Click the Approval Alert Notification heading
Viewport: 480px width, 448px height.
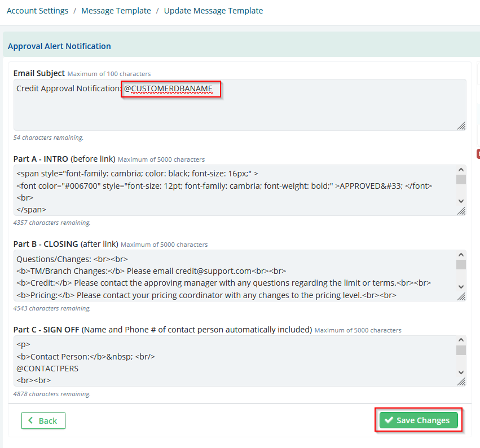click(59, 46)
